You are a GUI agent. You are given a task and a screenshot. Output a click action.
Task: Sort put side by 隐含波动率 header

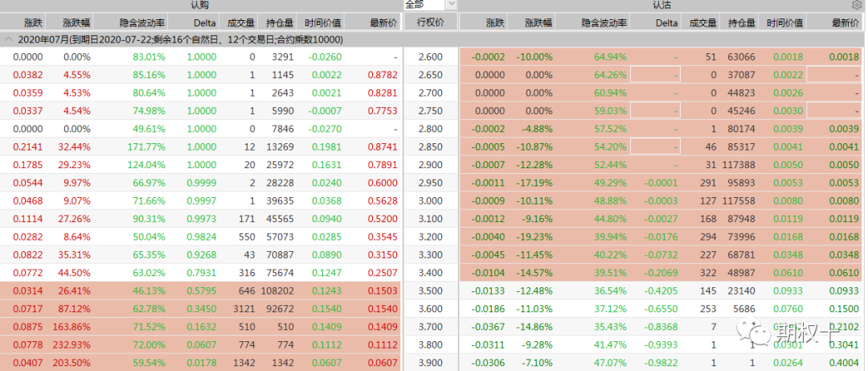click(604, 23)
